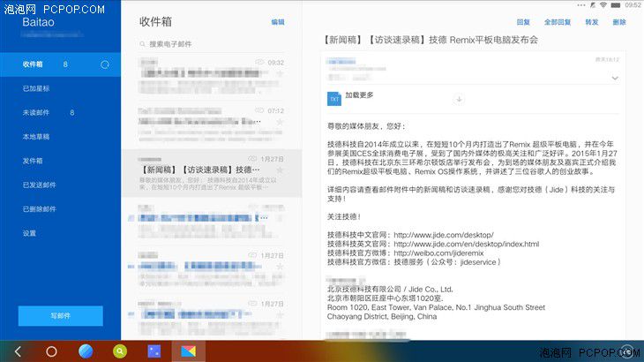Open 本地草稿 drafts folder
This screenshot has width=644, height=362.
36,137
